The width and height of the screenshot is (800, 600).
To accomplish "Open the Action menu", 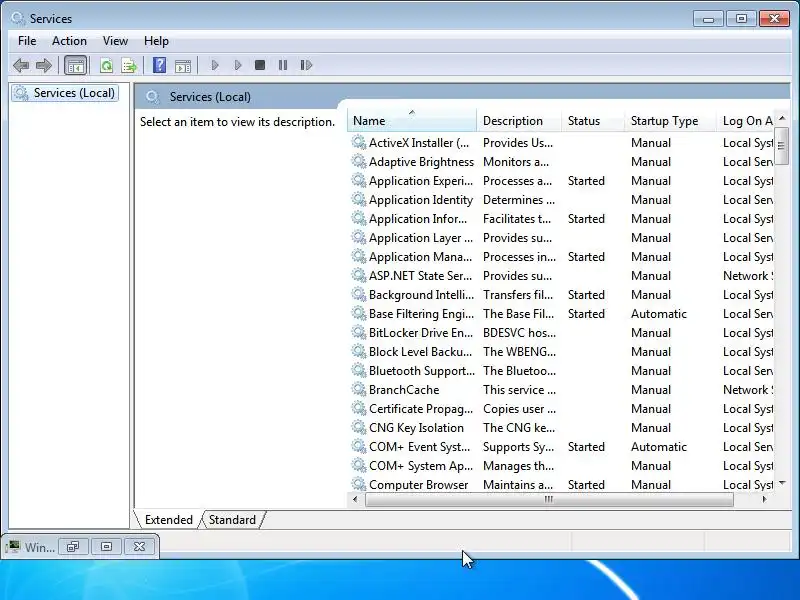I will [69, 41].
